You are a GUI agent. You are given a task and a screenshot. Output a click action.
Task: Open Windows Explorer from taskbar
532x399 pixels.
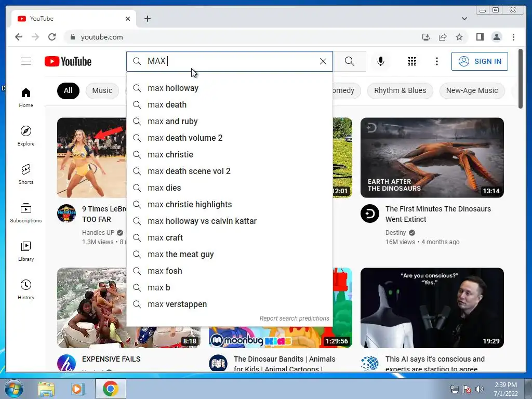click(46, 389)
